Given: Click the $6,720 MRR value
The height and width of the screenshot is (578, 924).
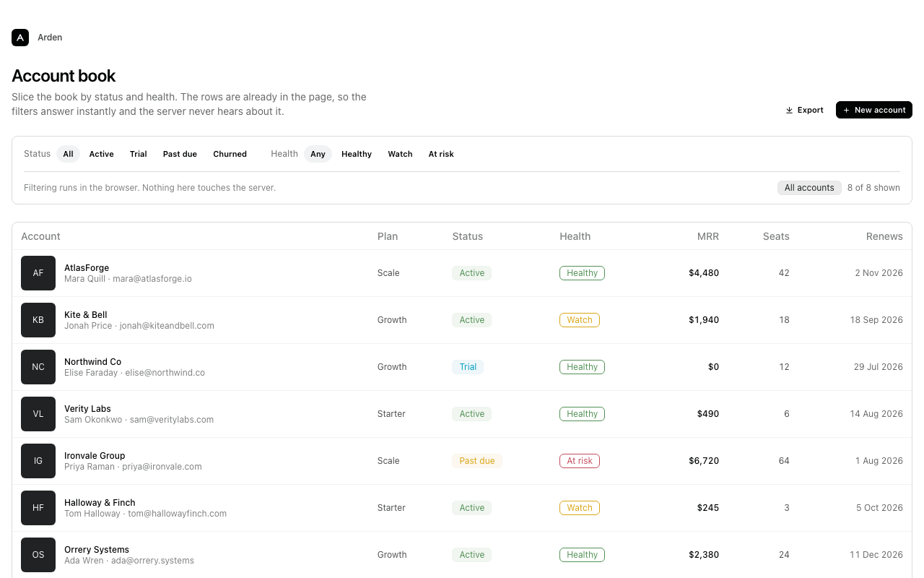Looking at the screenshot, I should tap(704, 461).
